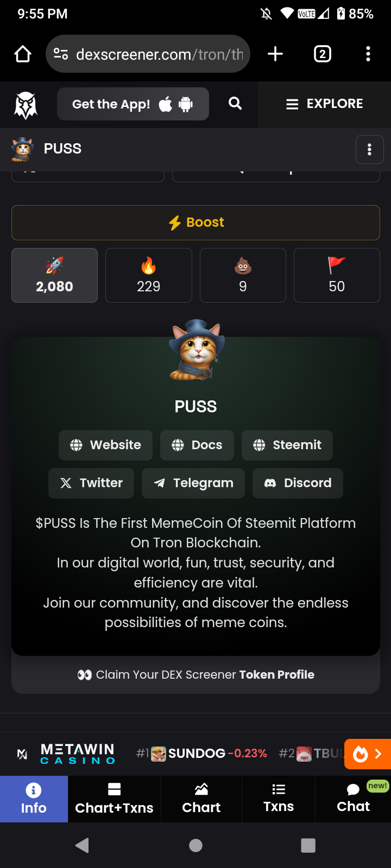Toggle the poop reaction with 9 votes
This screenshot has height=868, width=391.
(243, 275)
